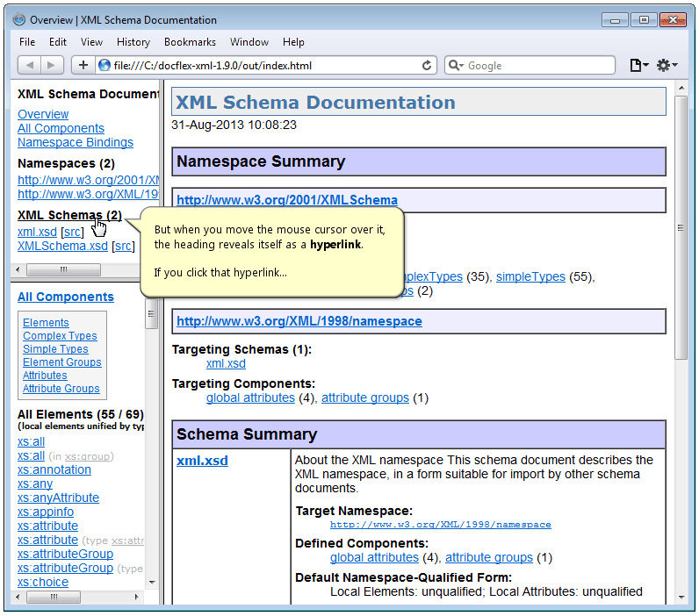Open the Bookmarks menu
The width and height of the screenshot is (699, 616).
pos(190,41)
